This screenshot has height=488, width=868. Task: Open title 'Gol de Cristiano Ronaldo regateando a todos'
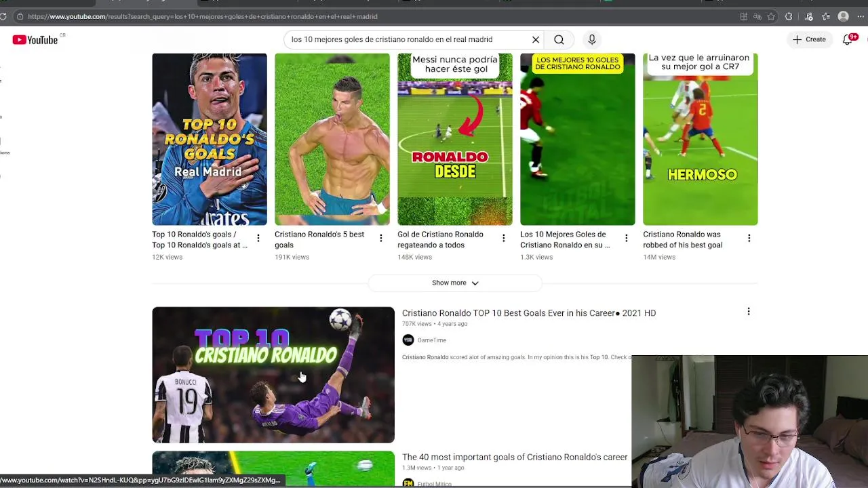(441, 239)
